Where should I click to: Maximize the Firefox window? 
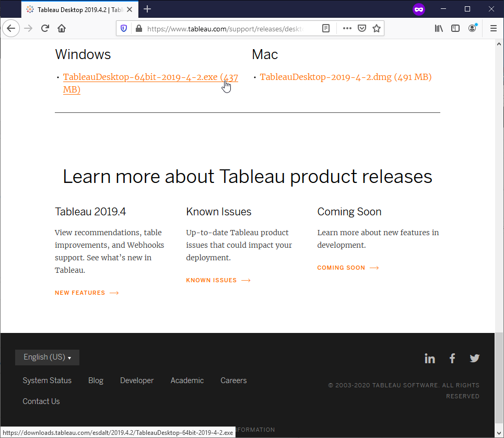click(x=467, y=9)
